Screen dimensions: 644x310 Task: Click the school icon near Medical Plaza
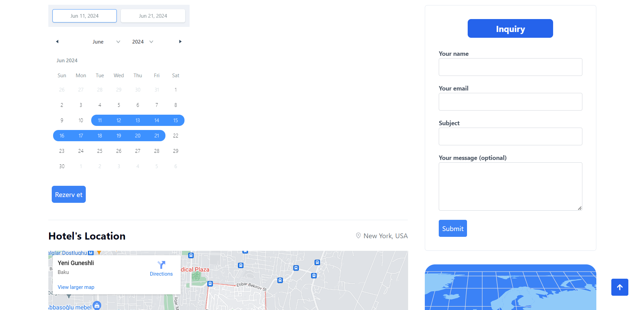pos(196,276)
